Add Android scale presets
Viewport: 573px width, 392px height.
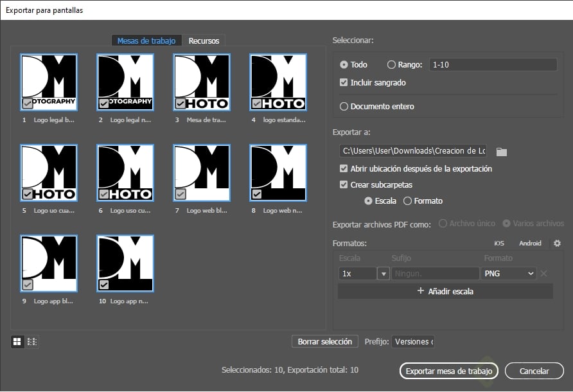530,243
